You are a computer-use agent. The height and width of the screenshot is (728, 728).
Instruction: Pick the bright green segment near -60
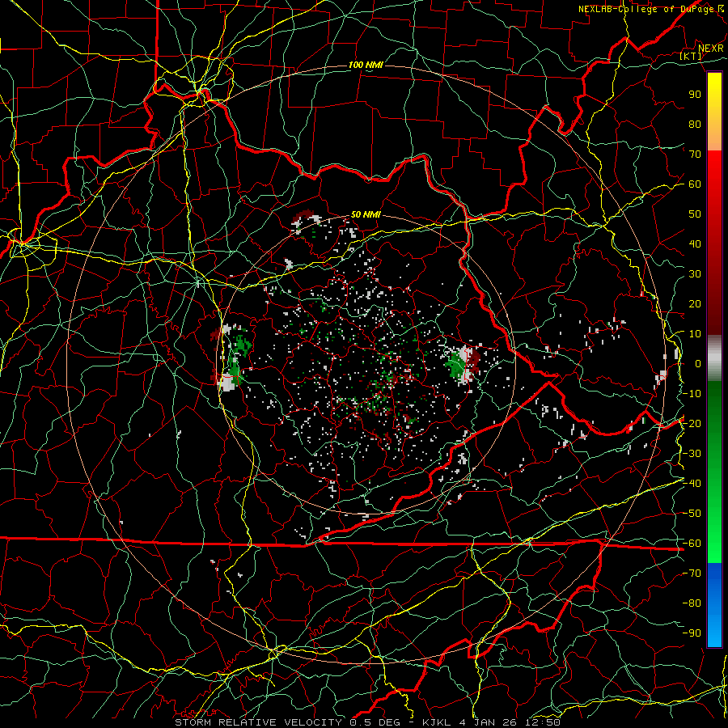coord(714,544)
